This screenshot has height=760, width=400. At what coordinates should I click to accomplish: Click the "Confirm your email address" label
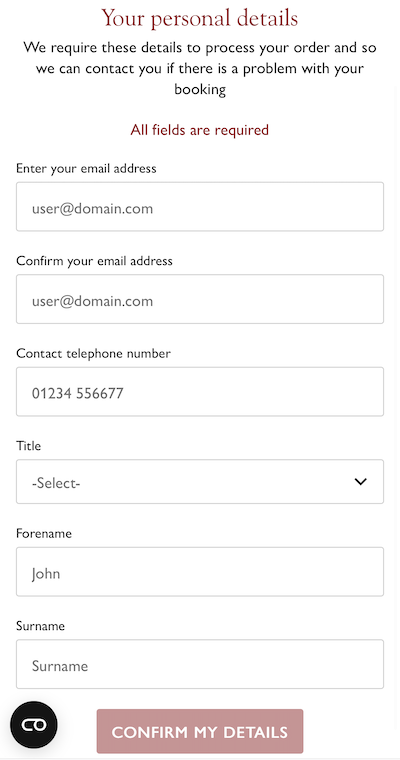[x=94, y=261]
